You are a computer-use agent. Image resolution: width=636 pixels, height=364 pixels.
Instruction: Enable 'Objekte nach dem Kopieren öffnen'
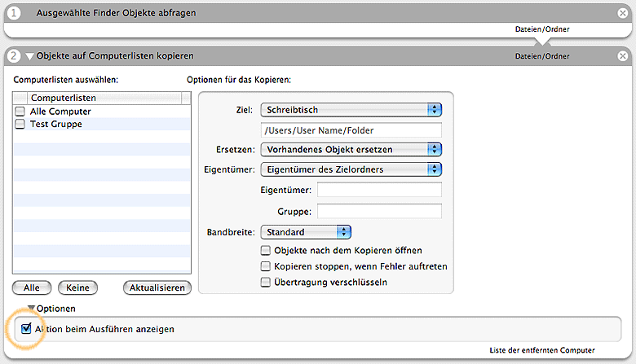click(x=265, y=251)
